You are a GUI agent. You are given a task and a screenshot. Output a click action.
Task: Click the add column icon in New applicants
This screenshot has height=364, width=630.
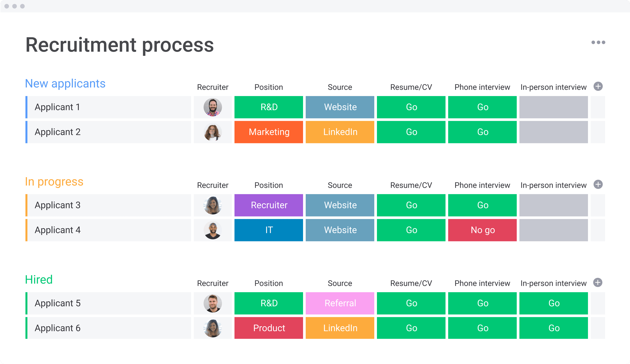598,86
